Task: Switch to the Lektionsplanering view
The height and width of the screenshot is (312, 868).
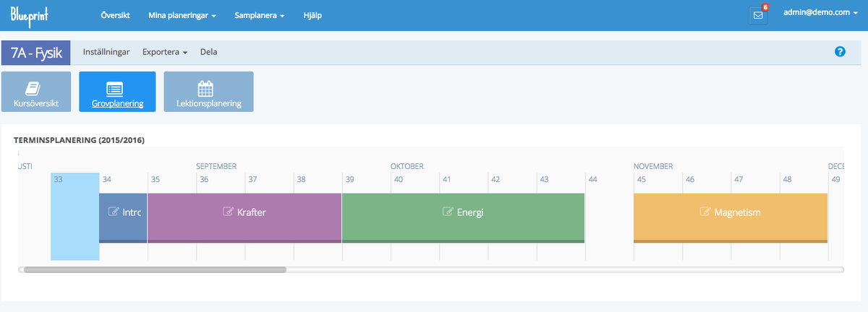Action: coord(208,92)
